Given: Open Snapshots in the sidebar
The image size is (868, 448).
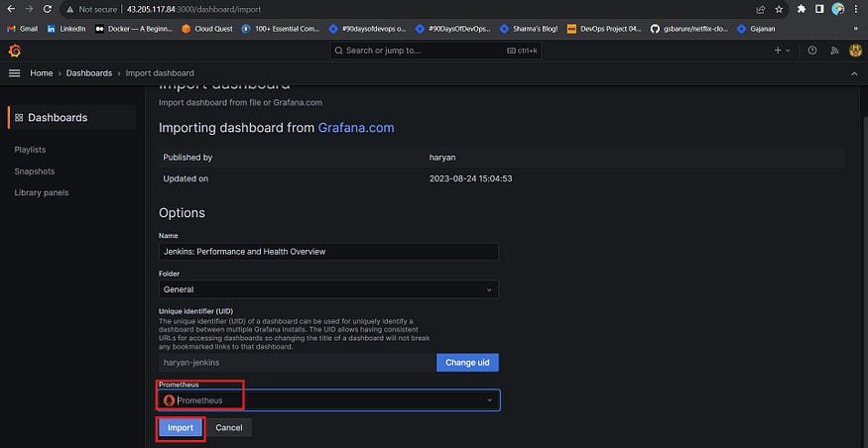Looking at the screenshot, I should click(x=35, y=171).
